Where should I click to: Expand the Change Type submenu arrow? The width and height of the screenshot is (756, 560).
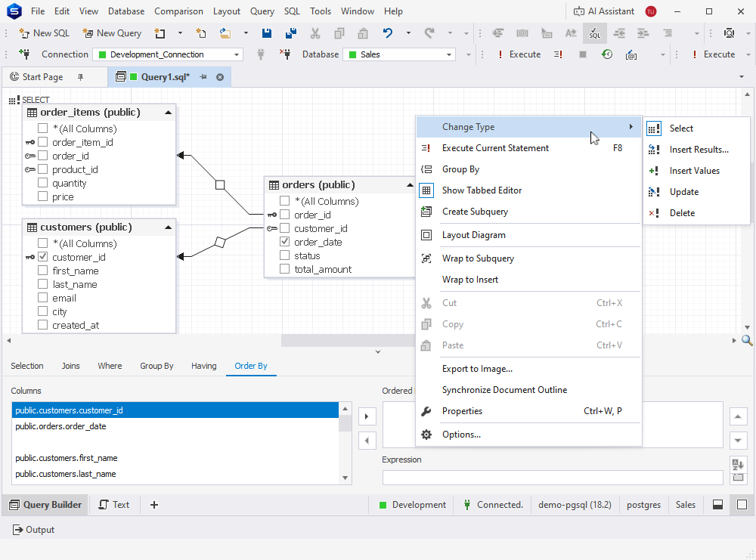(631, 127)
